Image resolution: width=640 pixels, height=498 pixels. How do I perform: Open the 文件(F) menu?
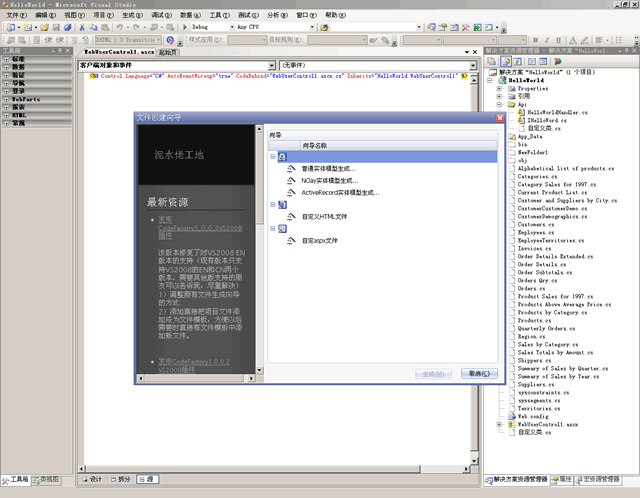(16, 15)
